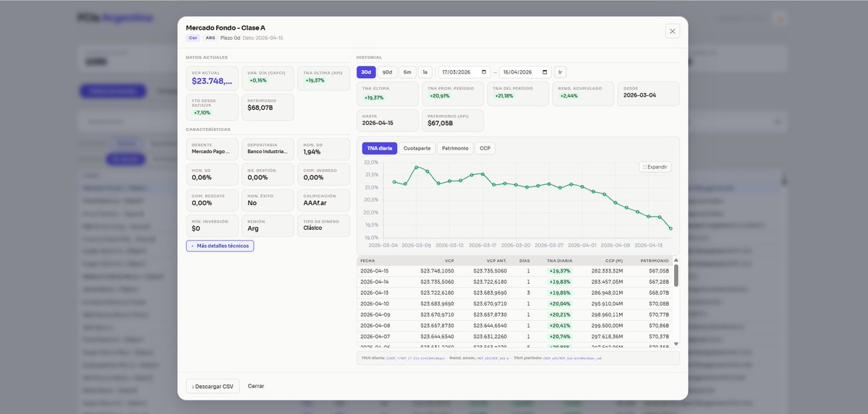Click the table row dated 2026-04-14
The image size is (868, 414).
(x=515, y=282)
